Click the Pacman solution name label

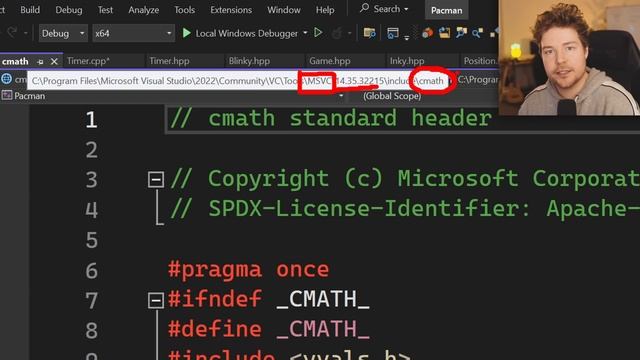pos(447,10)
